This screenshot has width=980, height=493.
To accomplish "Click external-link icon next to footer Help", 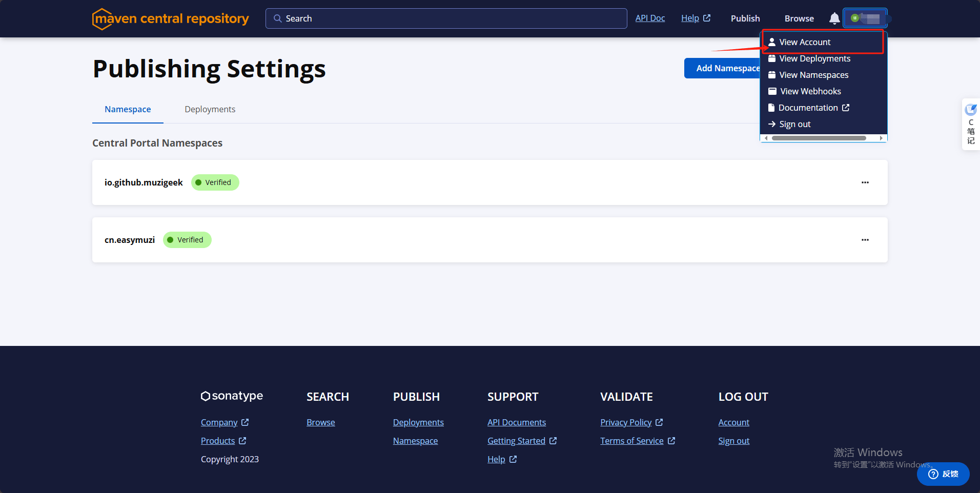I will 513,459.
